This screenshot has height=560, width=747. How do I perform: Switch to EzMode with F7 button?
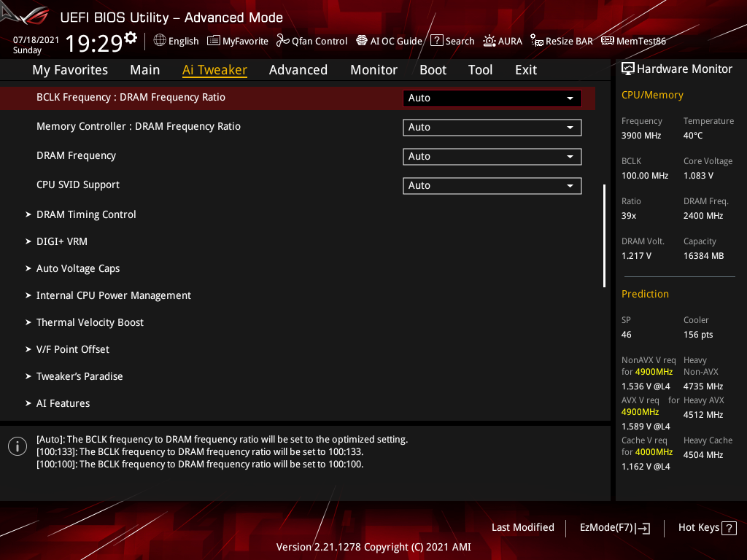(x=614, y=527)
